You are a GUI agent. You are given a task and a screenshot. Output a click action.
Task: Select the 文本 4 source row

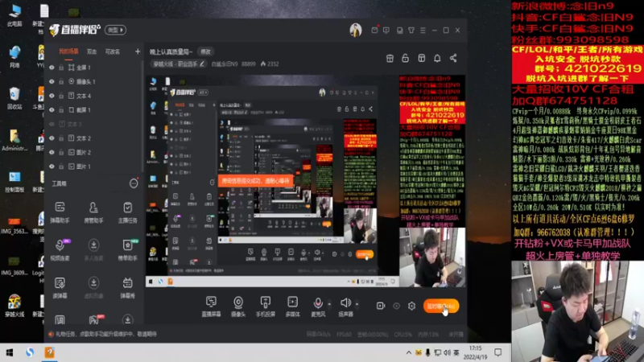[x=94, y=96]
